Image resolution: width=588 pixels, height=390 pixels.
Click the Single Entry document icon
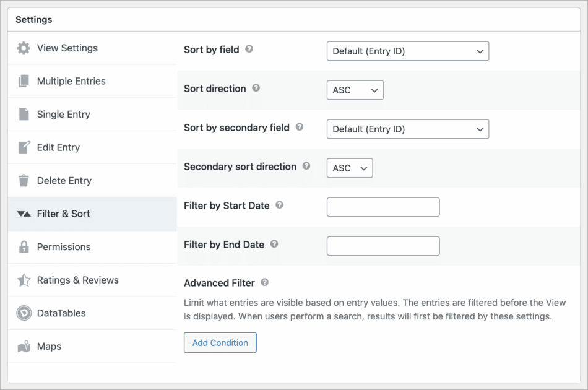click(23, 114)
